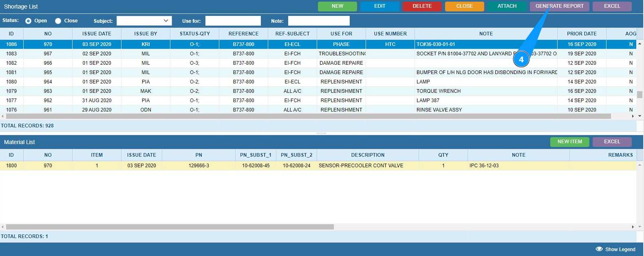
Task: Click Shortage List vertical scrollbar thumb
Action: point(640,94)
